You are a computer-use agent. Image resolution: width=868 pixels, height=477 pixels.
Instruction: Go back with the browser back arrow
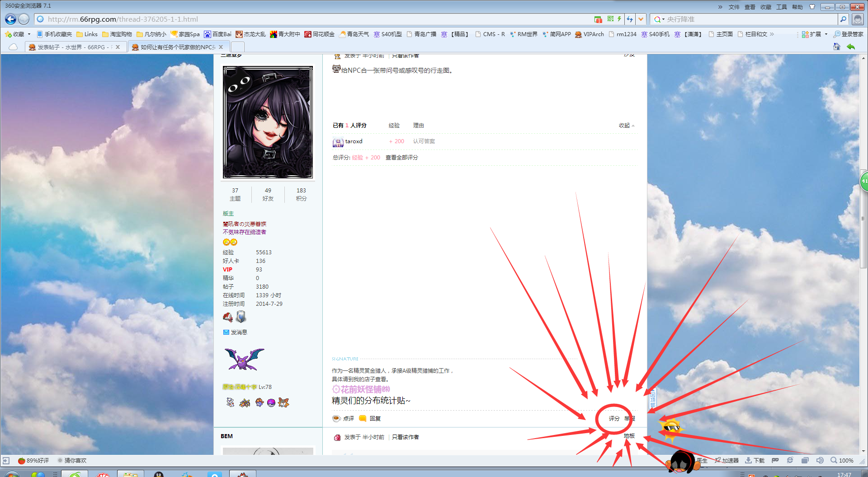coord(10,19)
